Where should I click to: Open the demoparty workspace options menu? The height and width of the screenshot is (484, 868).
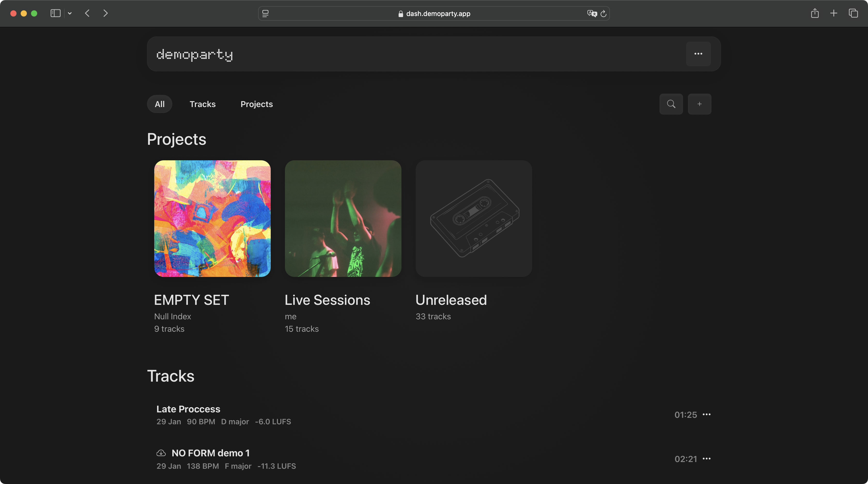pos(698,54)
